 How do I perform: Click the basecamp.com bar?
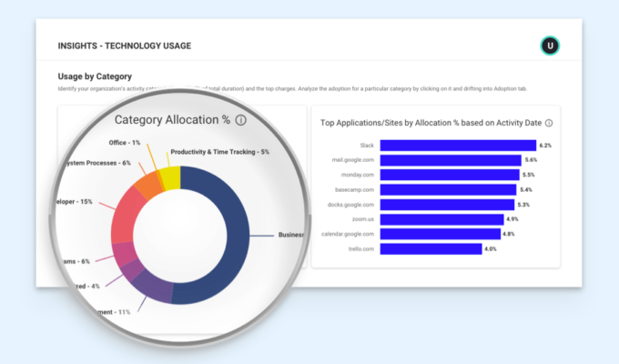click(x=448, y=189)
